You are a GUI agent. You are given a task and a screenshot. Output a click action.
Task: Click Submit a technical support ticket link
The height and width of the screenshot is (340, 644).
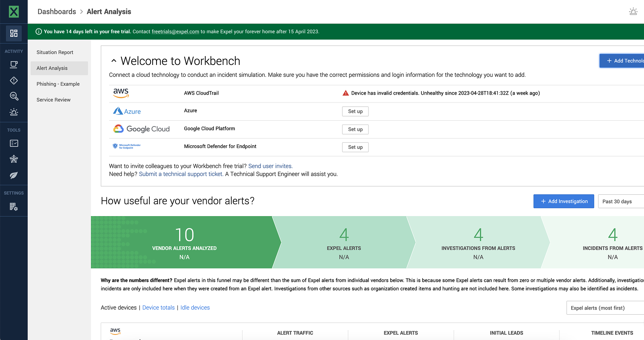point(181,174)
